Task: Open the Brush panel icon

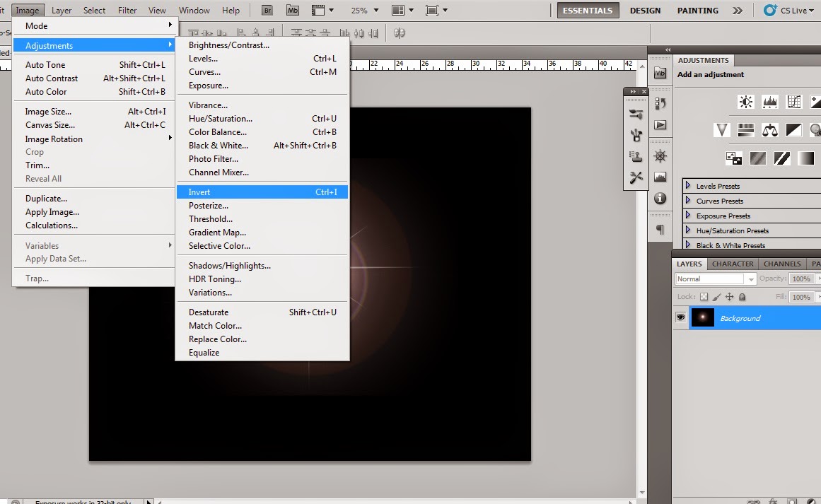Action: (636, 114)
